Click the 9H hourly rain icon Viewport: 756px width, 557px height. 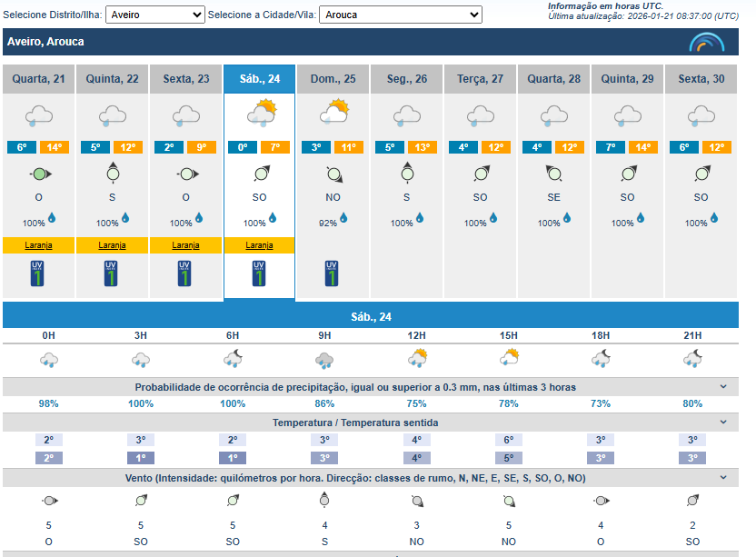click(324, 360)
